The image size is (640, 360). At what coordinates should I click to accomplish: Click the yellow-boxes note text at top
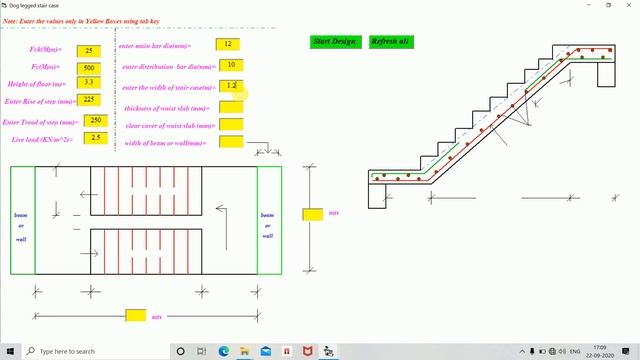tap(81, 21)
